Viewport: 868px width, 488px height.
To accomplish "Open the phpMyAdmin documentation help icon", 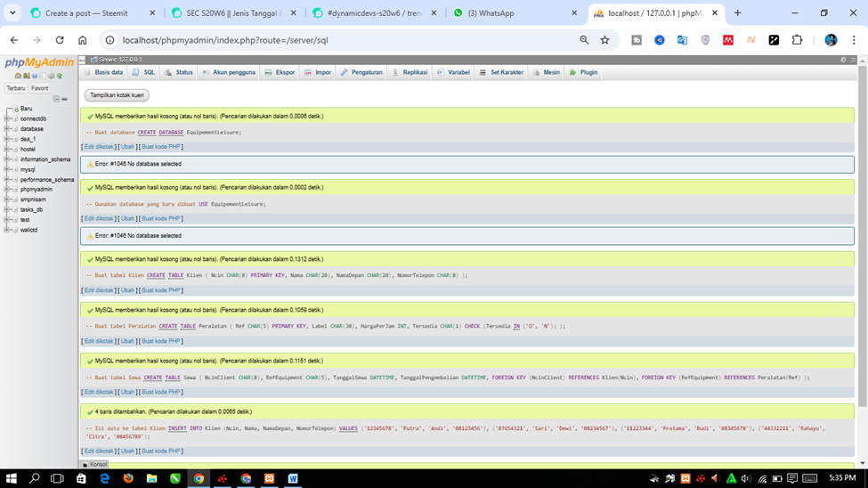I will 35,76.
